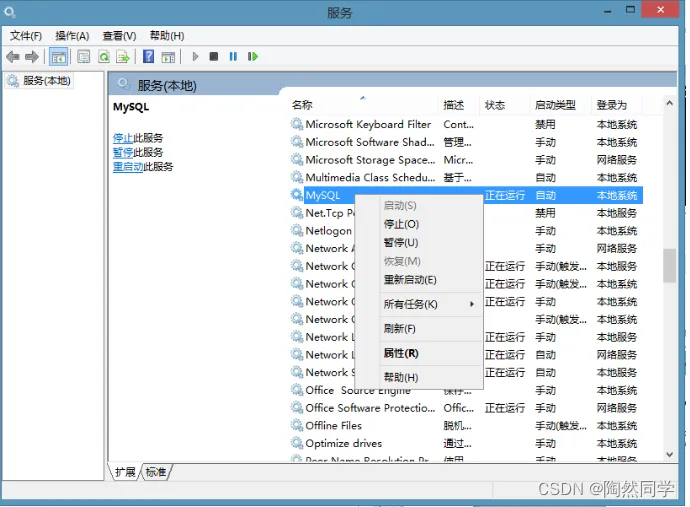The image size is (690, 507).
Task: Open the 帮助(H) menu
Action: [x=167, y=36]
